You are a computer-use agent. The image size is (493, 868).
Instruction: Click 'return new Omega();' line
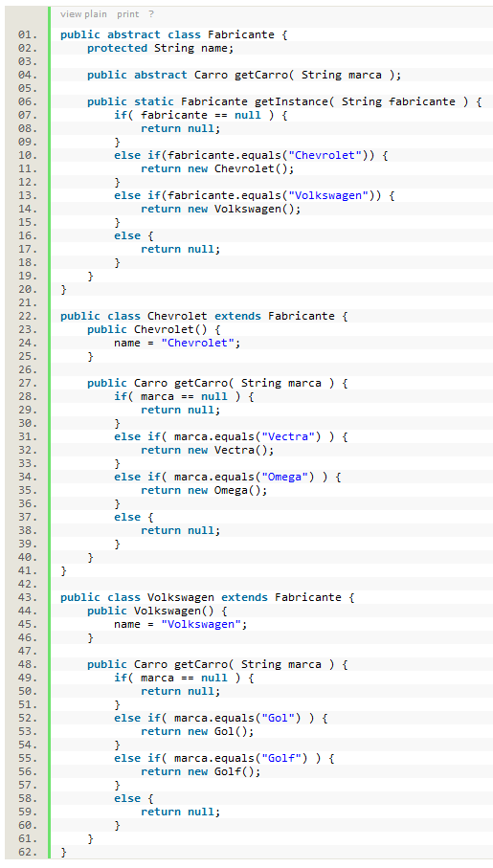click(x=205, y=490)
